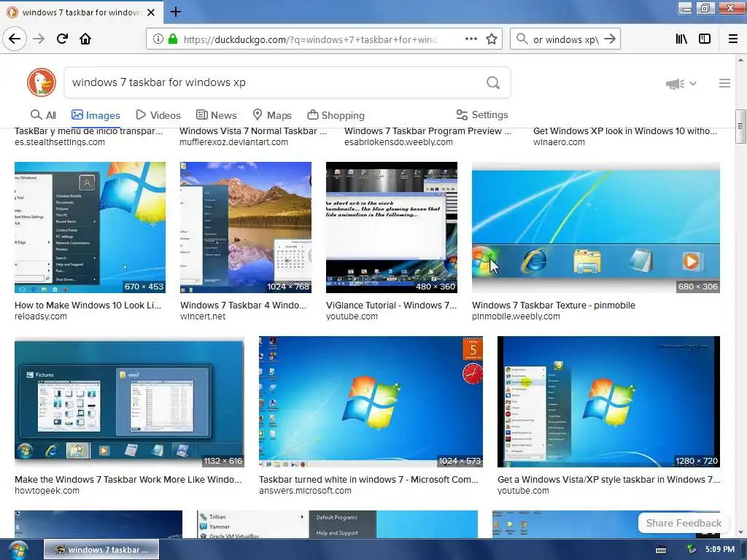This screenshot has height=560, width=747.
Task: Open 'Windows 7 Taskbar 4 Windo...' link
Action: pos(243,306)
